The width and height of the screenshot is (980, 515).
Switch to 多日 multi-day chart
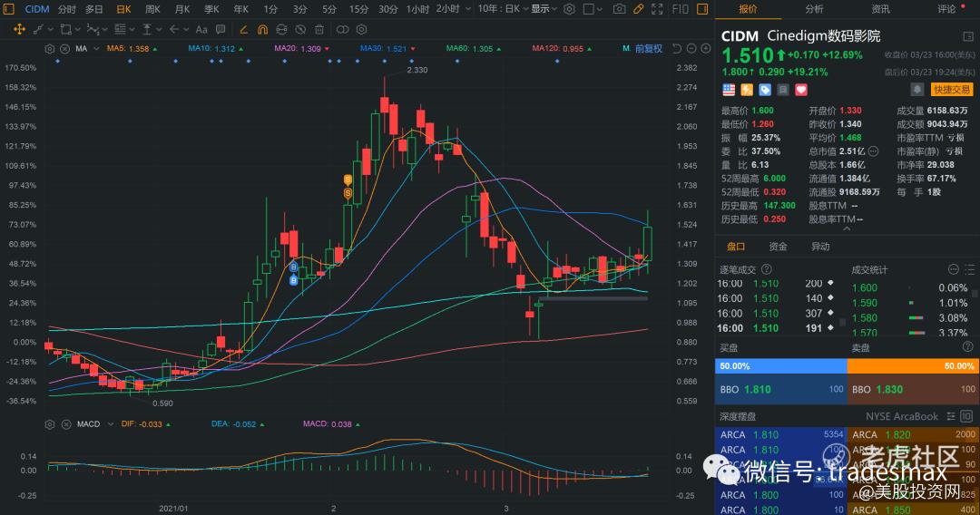point(94,9)
